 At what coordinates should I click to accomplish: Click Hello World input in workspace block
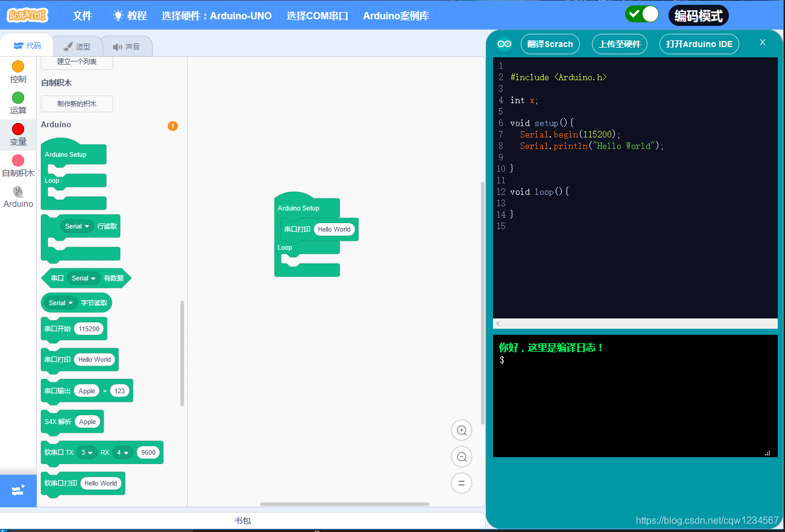(334, 229)
